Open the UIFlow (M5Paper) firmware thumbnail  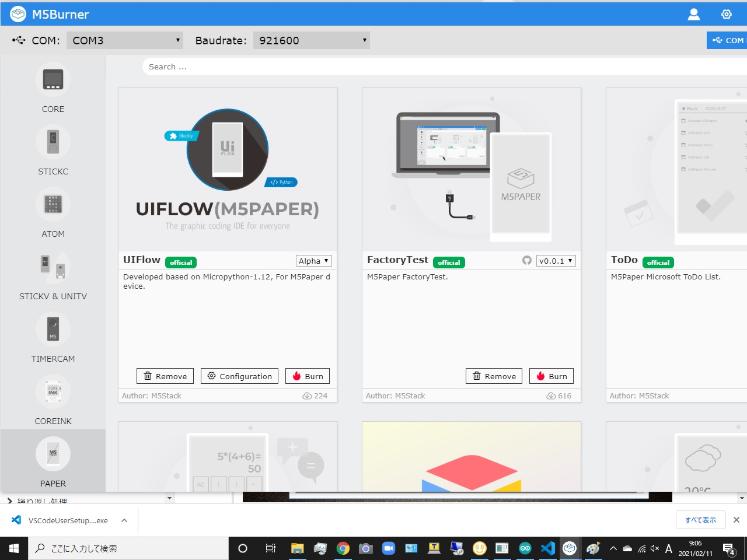228,170
